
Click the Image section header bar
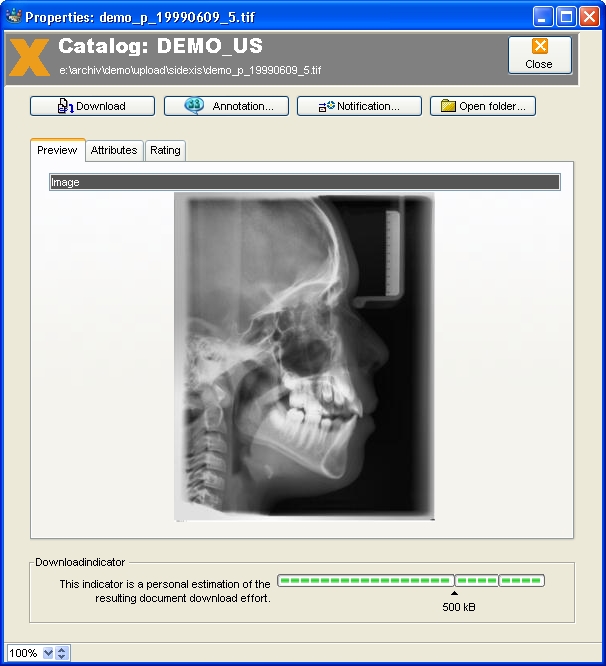pos(305,182)
